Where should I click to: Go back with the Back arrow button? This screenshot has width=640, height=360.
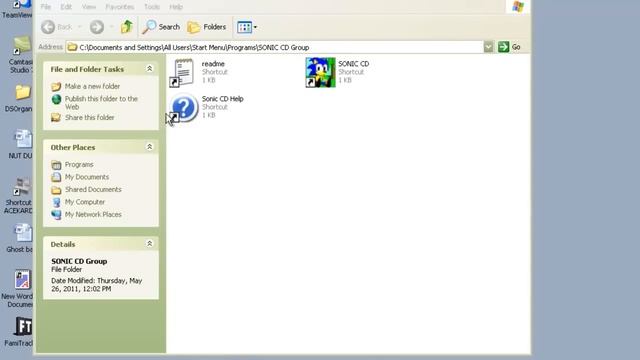(x=57, y=27)
